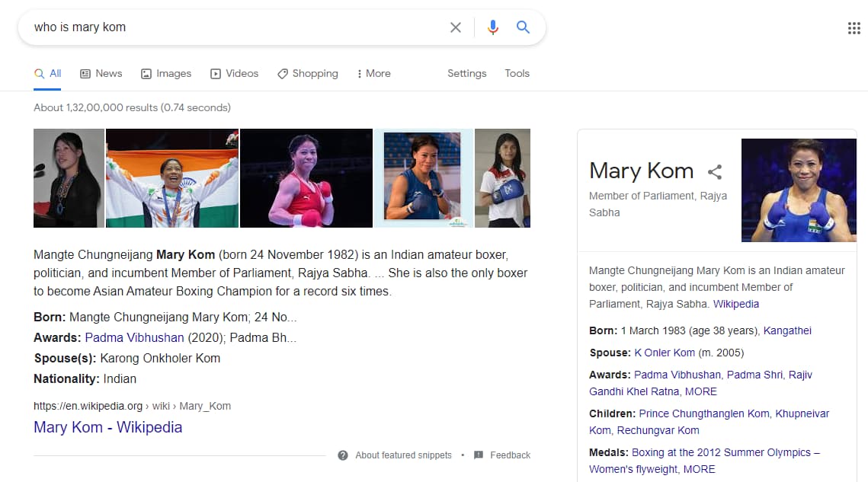Switch to the News tab
This screenshot has height=482, width=868.
coord(101,74)
